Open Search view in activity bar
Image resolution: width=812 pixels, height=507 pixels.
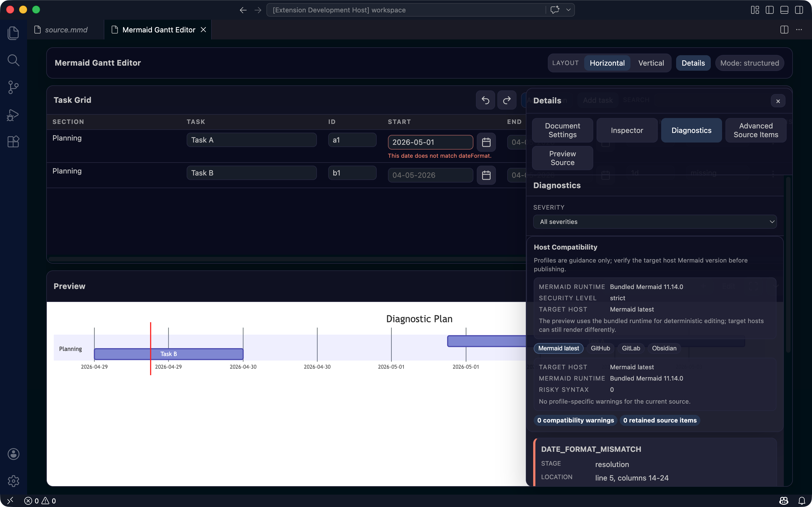(x=13, y=60)
